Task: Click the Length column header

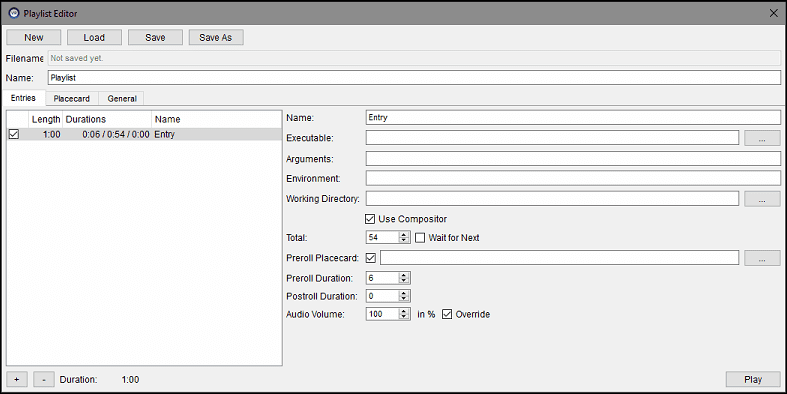Action: 46,119
